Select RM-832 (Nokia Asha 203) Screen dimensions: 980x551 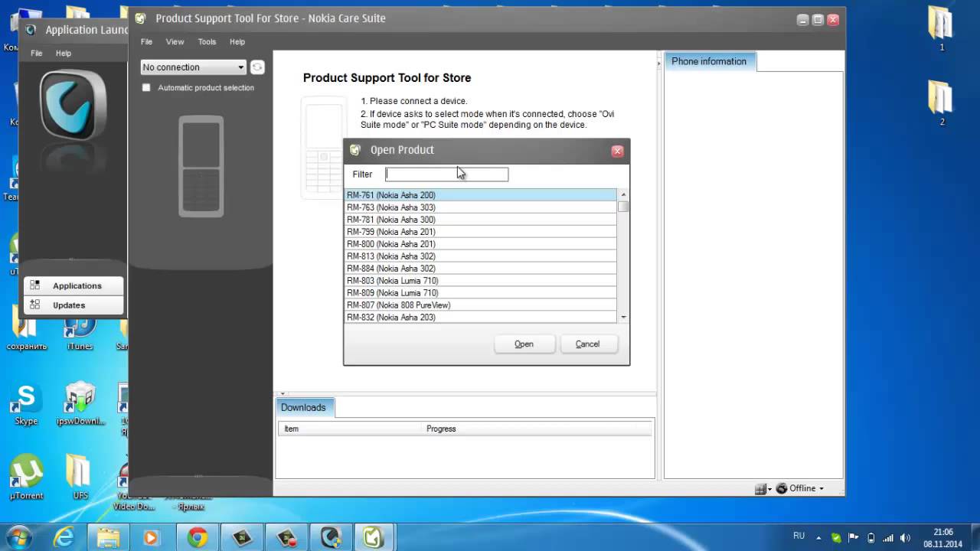click(480, 317)
